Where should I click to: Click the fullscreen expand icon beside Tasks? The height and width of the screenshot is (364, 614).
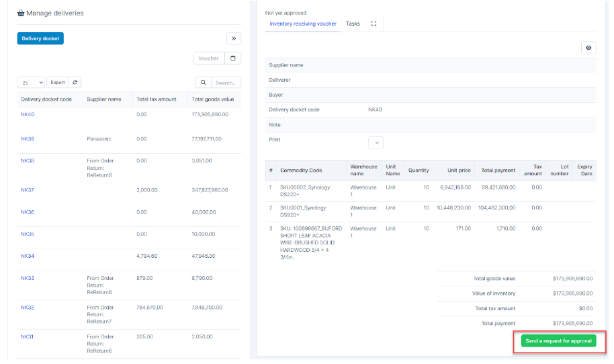(x=374, y=24)
